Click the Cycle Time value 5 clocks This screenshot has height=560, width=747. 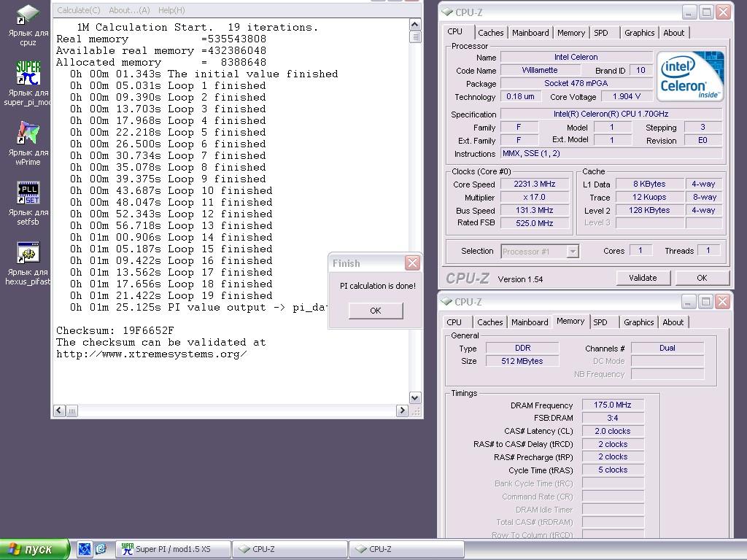(613, 470)
